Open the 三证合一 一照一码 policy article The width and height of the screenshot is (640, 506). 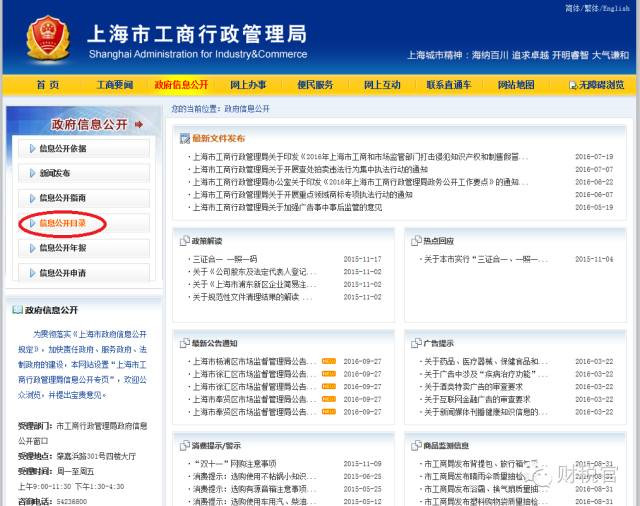pyautogui.click(x=225, y=259)
